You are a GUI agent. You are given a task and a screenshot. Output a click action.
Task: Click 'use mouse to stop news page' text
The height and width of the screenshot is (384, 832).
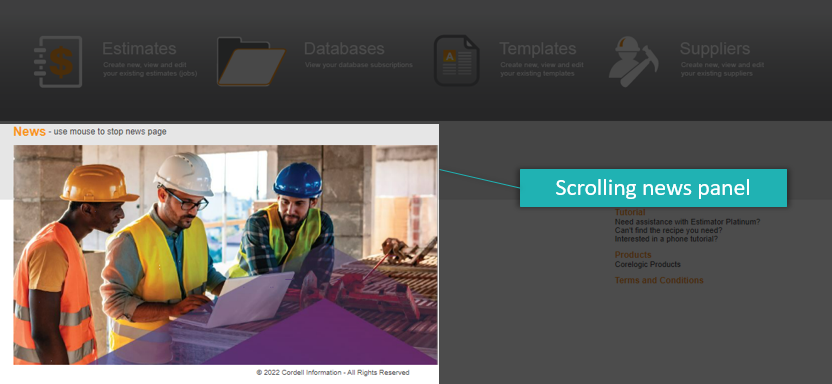coord(110,132)
